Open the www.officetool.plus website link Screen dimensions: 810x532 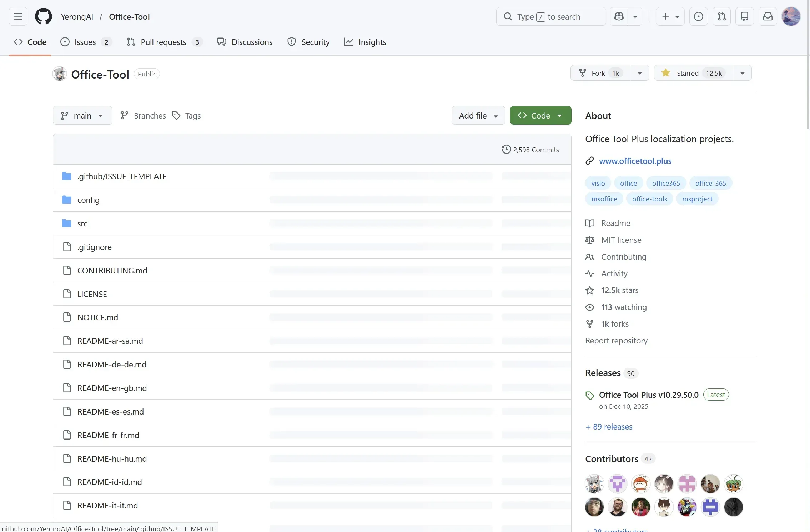coord(635,161)
